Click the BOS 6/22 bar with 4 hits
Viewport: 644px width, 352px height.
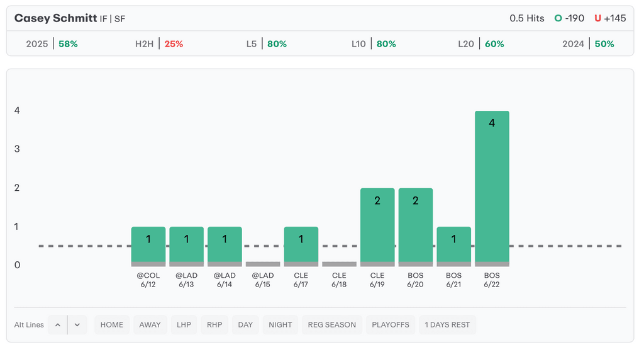[x=492, y=189]
